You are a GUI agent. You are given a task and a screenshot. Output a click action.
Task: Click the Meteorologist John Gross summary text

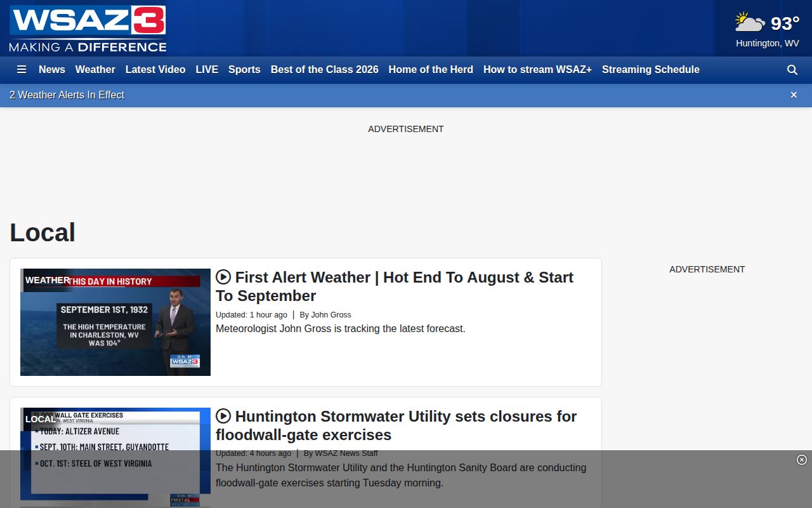pyautogui.click(x=341, y=329)
